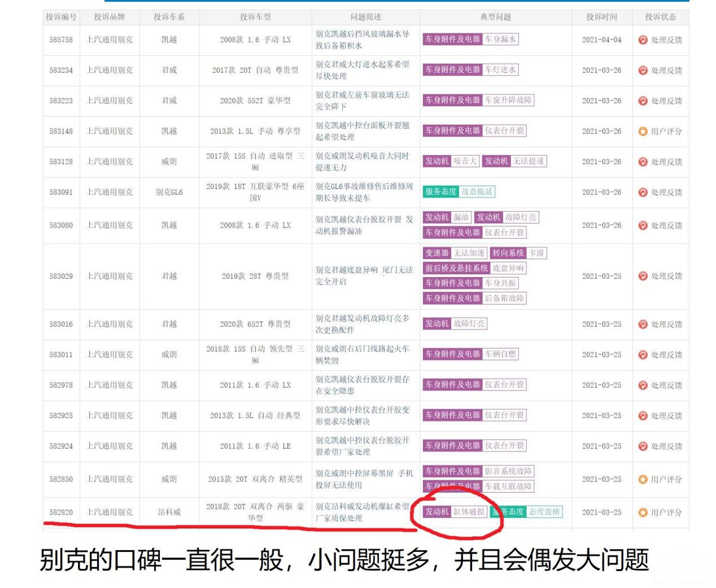Click model 2011款 1.6 手动 LE
This screenshot has height=588, width=716.
click(255, 446)
